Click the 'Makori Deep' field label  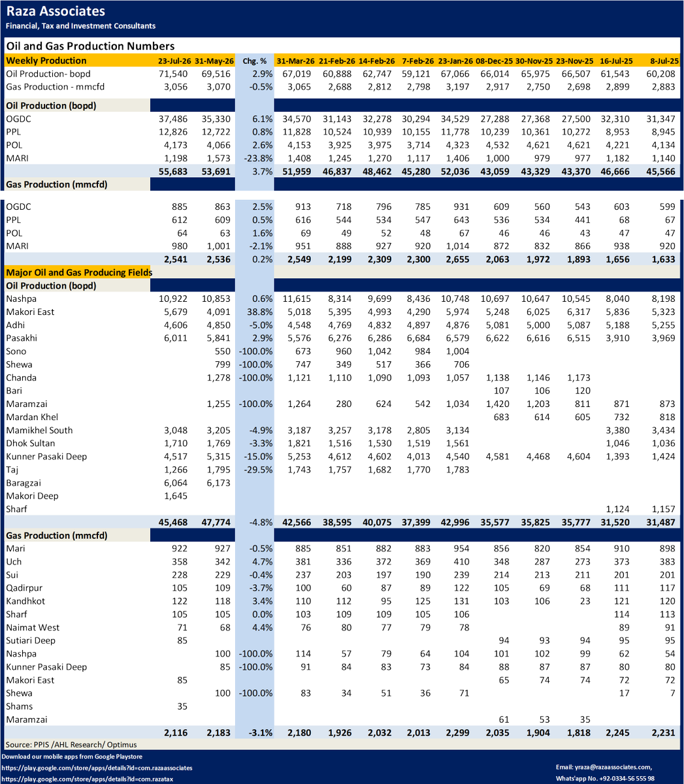click(x=32, y=496)
